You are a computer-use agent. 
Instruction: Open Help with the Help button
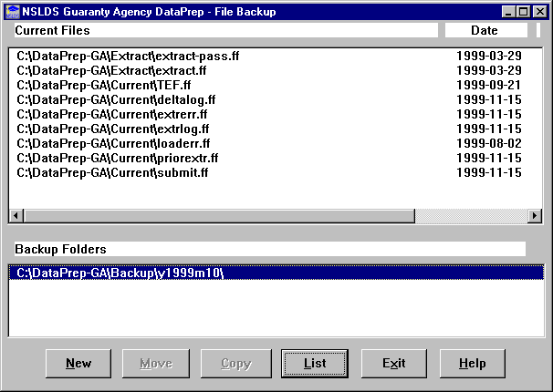pos(472,363)
